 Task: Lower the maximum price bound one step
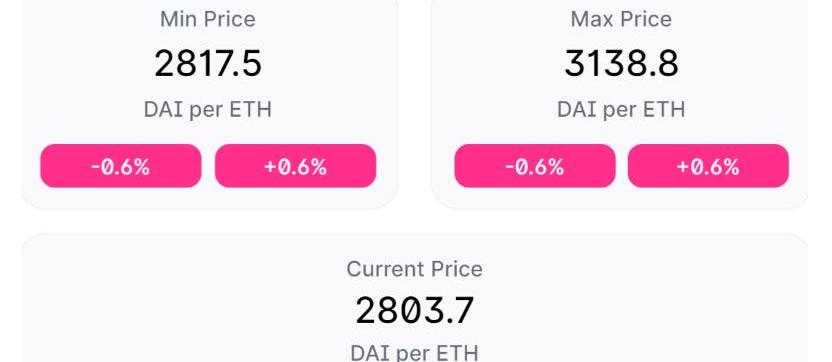pos(535,166)
